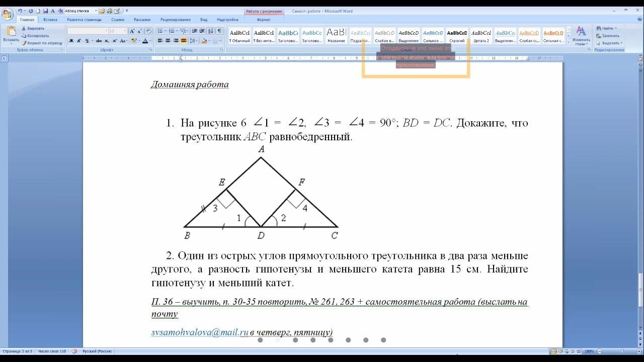
Task: Switch to the Рецензирование tab
Action: (x=176, y=20)
